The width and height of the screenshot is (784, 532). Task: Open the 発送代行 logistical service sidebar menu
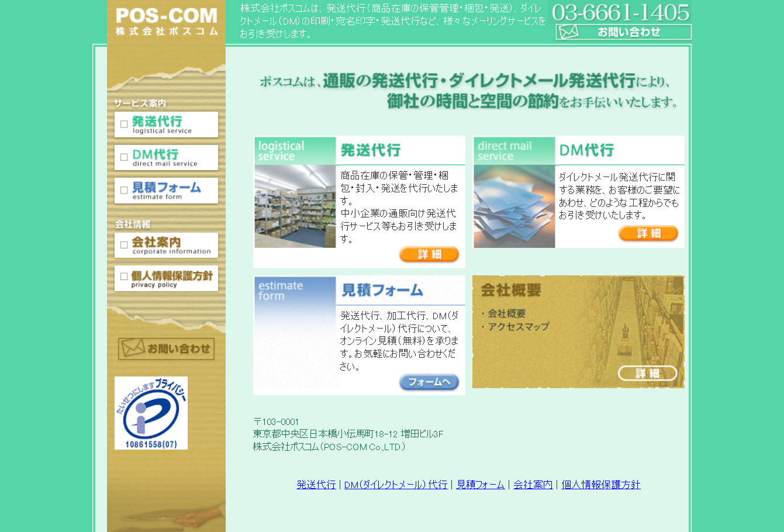click(166, 125)
